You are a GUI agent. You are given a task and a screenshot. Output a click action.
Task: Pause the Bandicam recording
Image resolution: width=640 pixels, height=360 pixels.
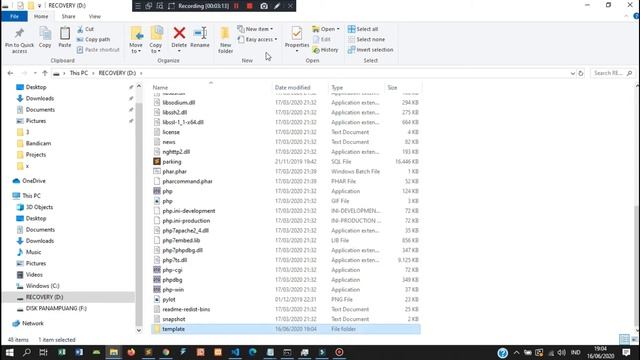(236, 6)
